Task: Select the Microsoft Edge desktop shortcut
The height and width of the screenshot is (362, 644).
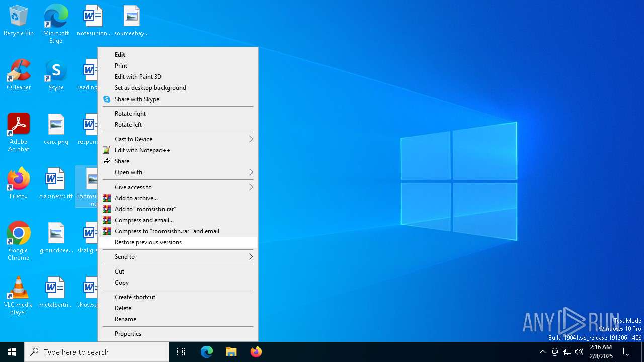Action: [56, 24]
